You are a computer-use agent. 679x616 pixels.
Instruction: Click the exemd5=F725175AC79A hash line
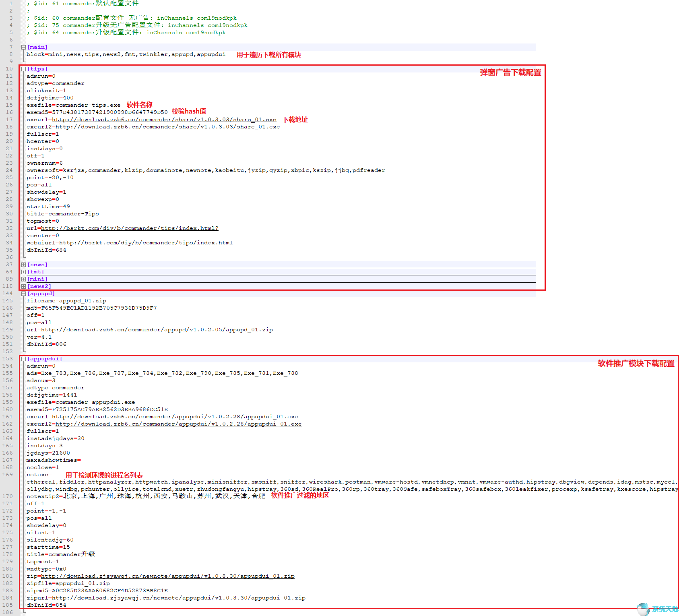[97, 409]
